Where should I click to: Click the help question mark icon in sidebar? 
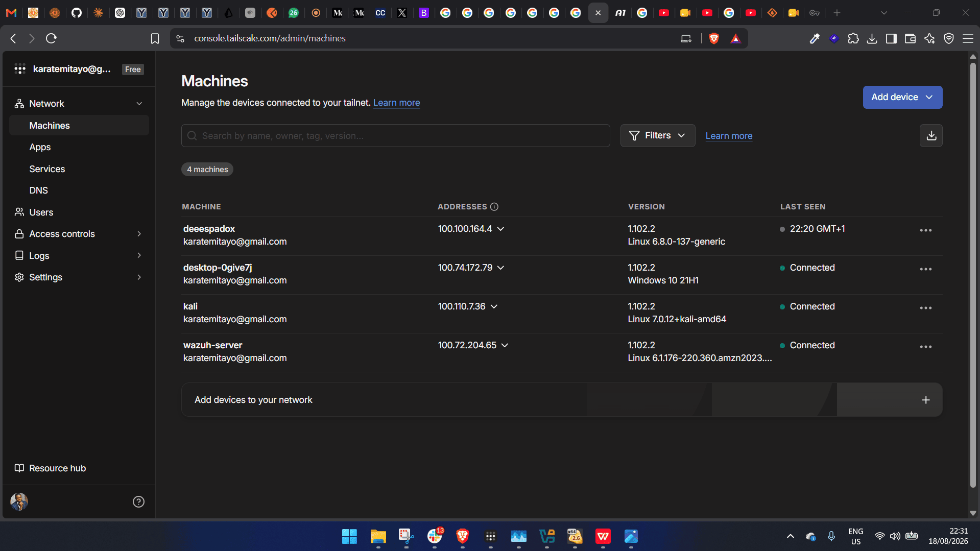(138, 502)
